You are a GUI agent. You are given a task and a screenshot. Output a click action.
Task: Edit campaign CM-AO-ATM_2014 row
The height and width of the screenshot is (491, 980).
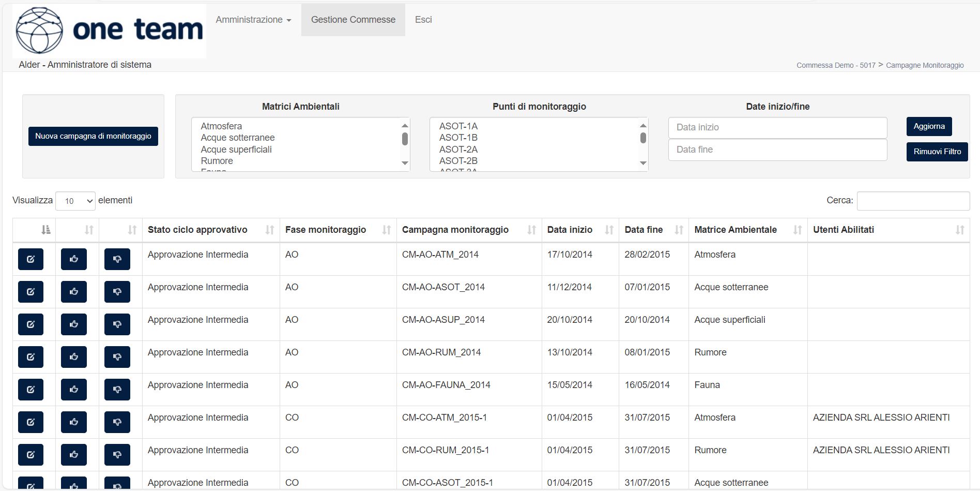tap(30, 259)
